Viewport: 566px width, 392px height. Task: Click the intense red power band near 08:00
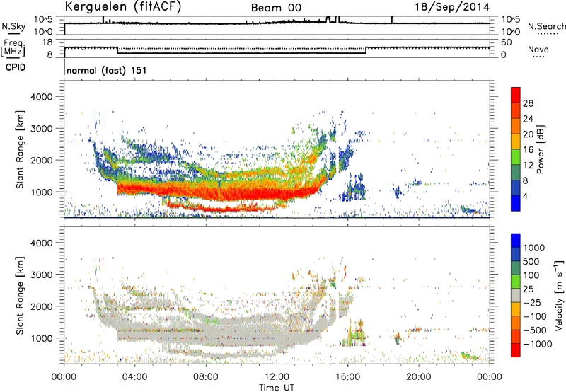(206, 191)
